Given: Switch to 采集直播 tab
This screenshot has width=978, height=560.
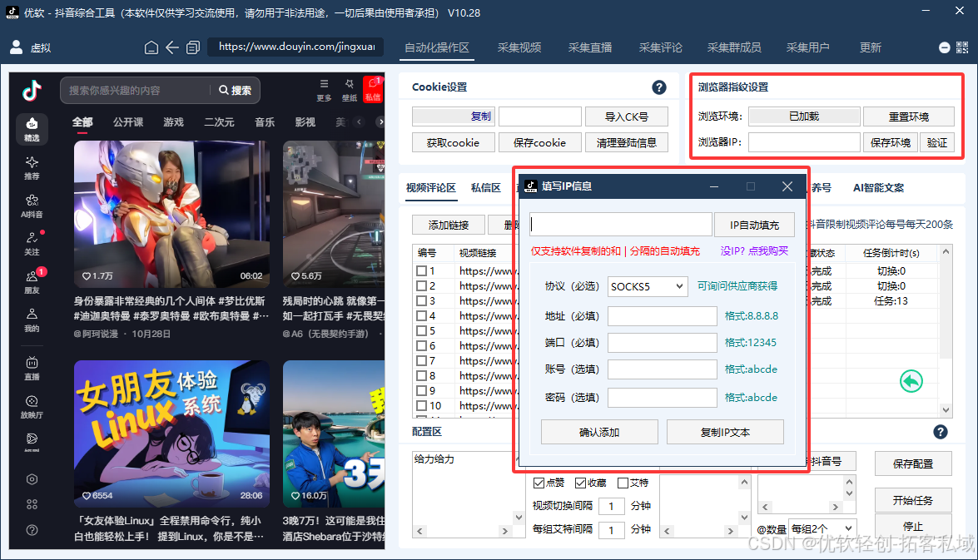Looking at the screenshot, I should (590, 47).
